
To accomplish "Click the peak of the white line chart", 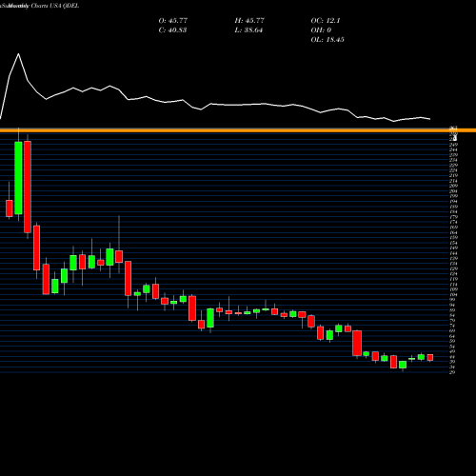I will (18, 54).
